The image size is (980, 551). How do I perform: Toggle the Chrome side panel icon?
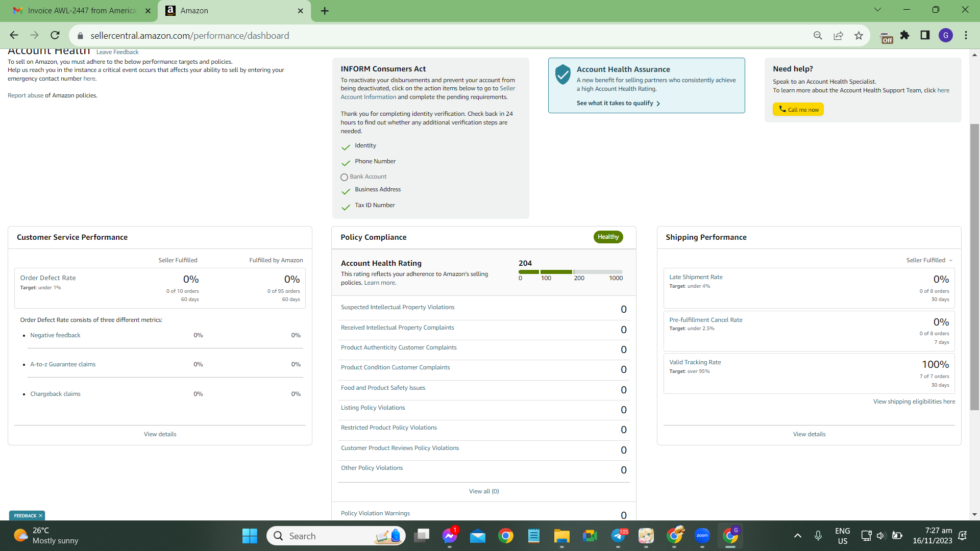(925, 35)
